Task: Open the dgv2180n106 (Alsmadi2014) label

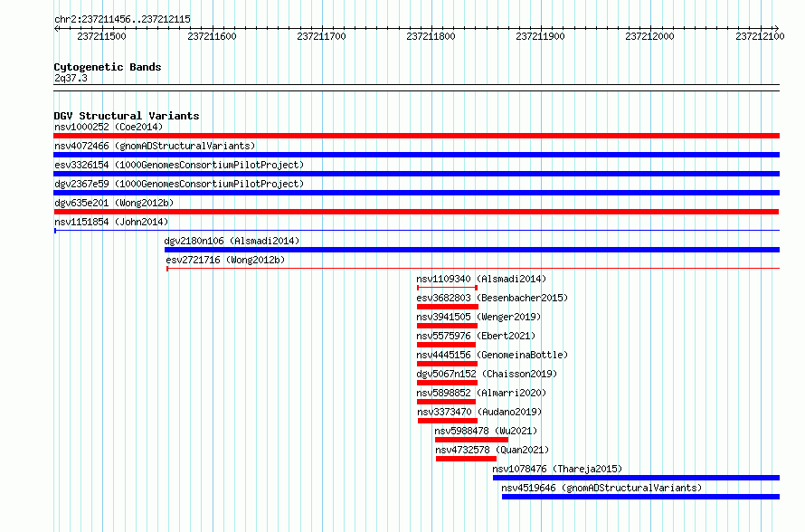Action: point(232,241)
